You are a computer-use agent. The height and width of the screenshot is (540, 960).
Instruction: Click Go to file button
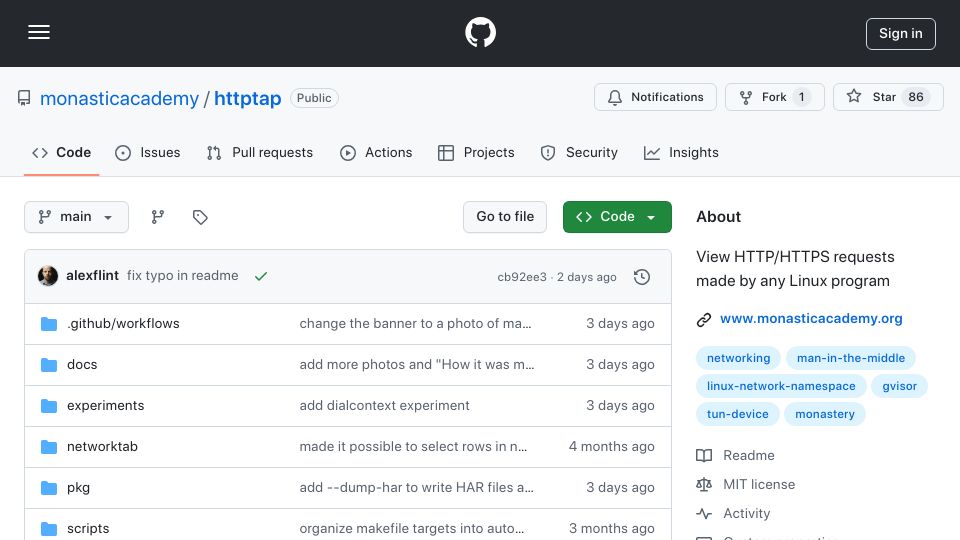click(505, 217)
